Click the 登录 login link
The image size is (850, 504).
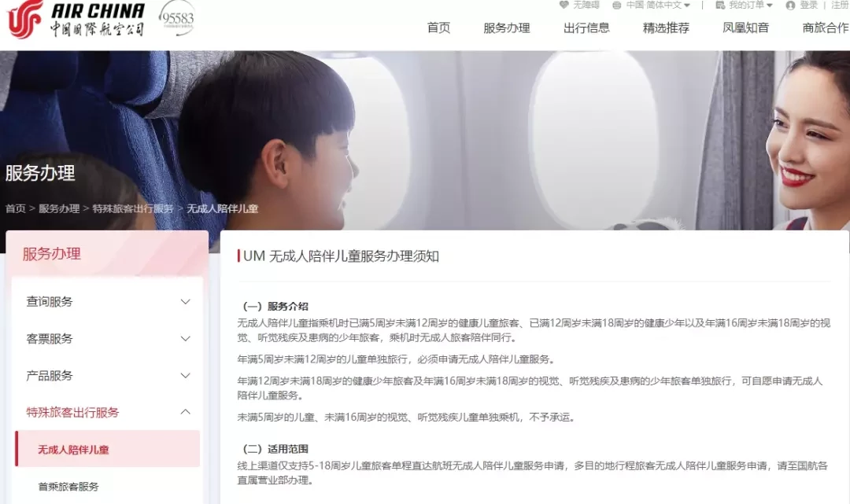pos(809,5)
